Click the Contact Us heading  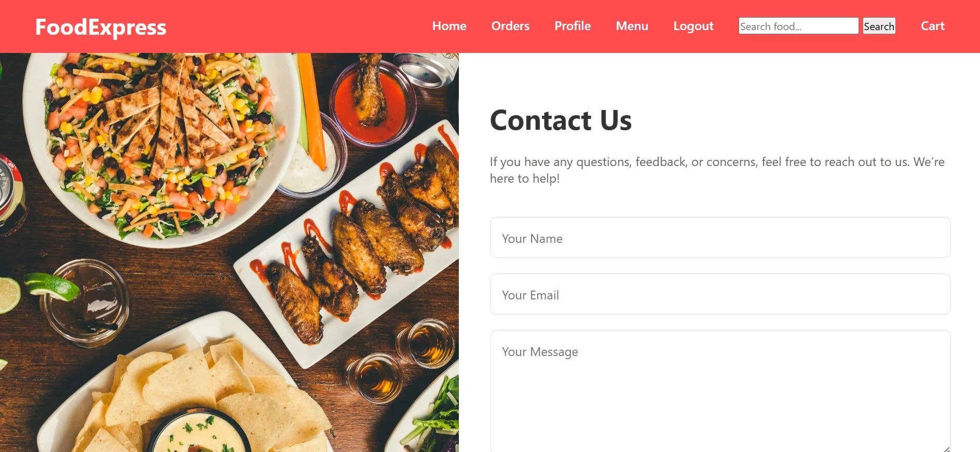(x=561, y=120)
